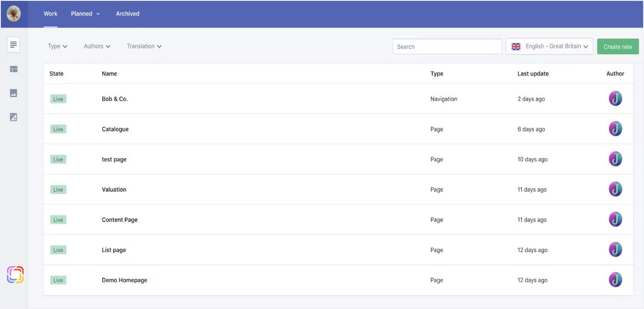644x309 pixels.
Task: Switch to the Archived tab
Action: click(x=128, y=14)
